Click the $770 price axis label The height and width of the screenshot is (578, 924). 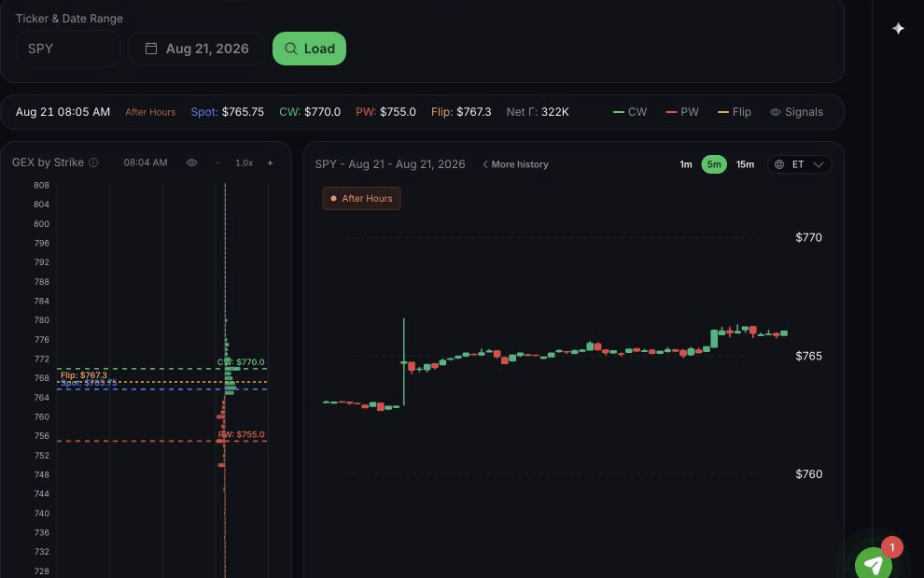point(808,237)
